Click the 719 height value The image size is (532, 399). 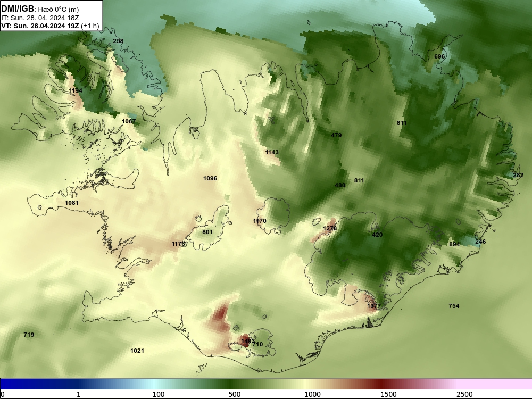[x=29, y=335]
